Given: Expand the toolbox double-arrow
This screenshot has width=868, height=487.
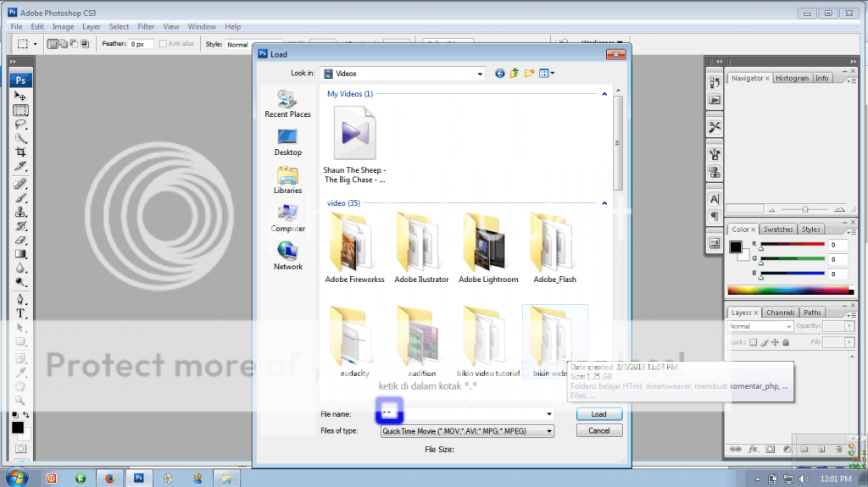Looking at the screenshot, I should coord(13,62).
